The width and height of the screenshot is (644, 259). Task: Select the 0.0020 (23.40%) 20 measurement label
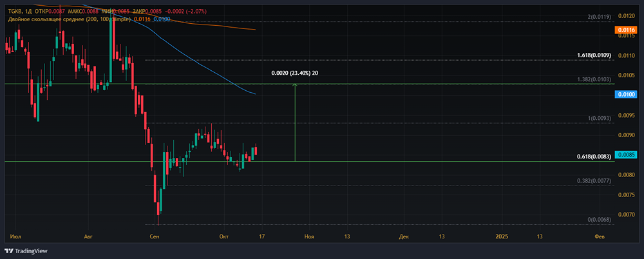tap(295, 73)
